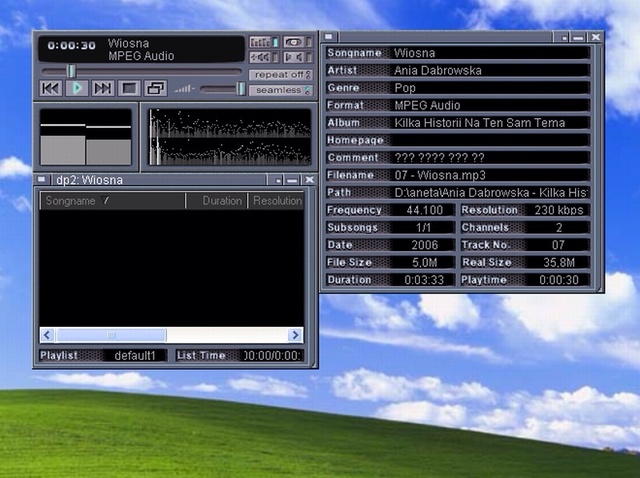Click the Artist value Ania Dabrowska

coord(438,71)
